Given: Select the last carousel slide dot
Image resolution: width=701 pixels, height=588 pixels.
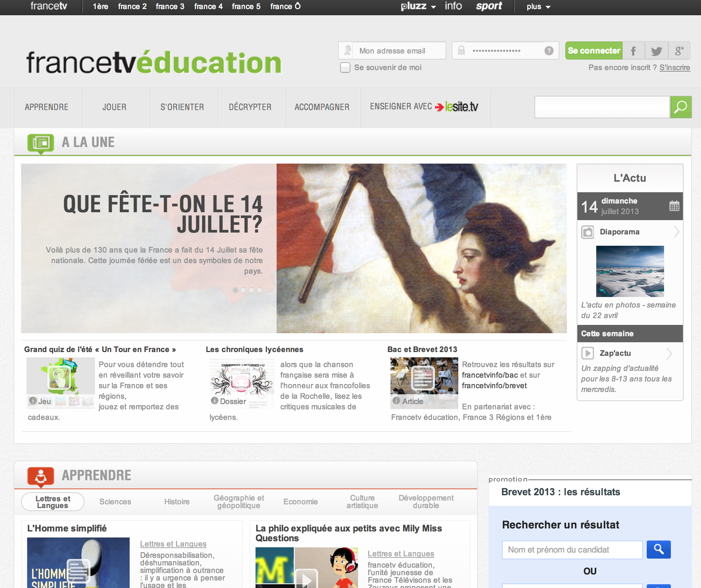Looking at the screenshot, I should pyautogui.click(x=260, y=290).
